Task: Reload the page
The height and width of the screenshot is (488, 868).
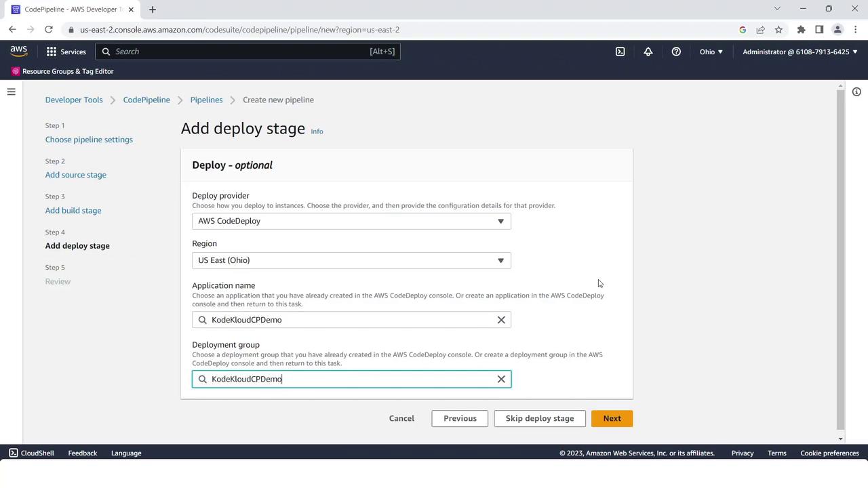Action: [49, 30]
